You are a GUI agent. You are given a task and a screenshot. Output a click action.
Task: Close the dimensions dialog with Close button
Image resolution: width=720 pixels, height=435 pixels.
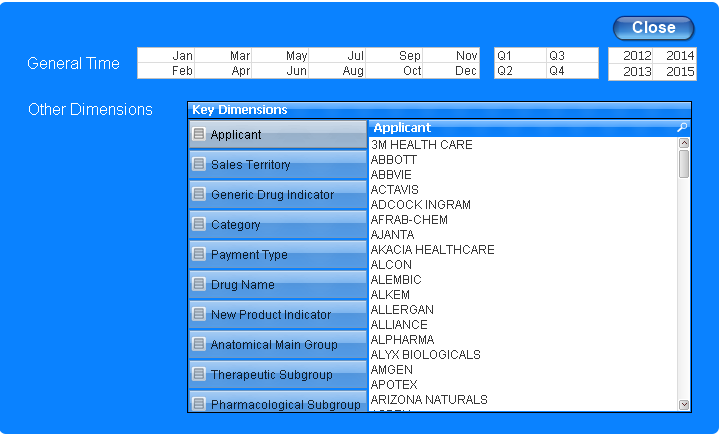tap(653, 28)
